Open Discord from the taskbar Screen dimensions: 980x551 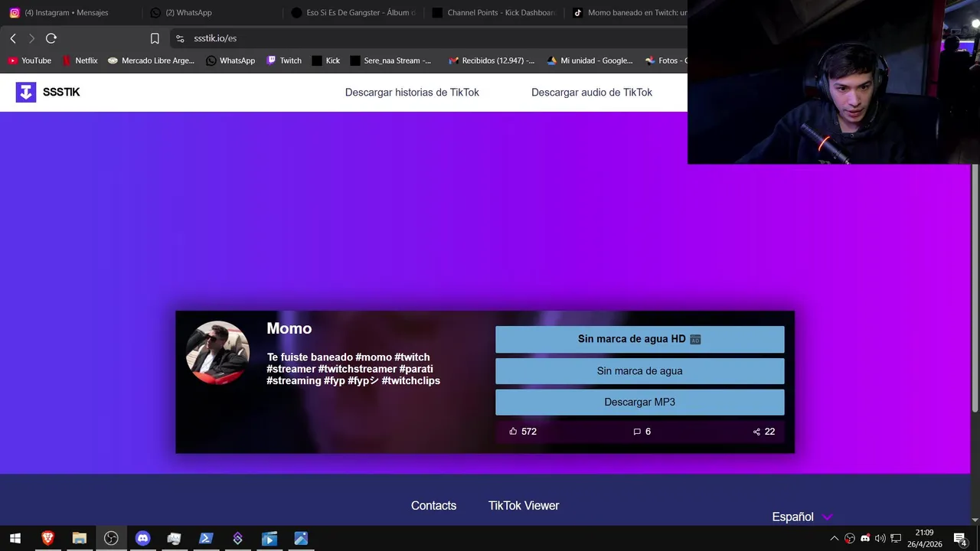click(142, 539)
